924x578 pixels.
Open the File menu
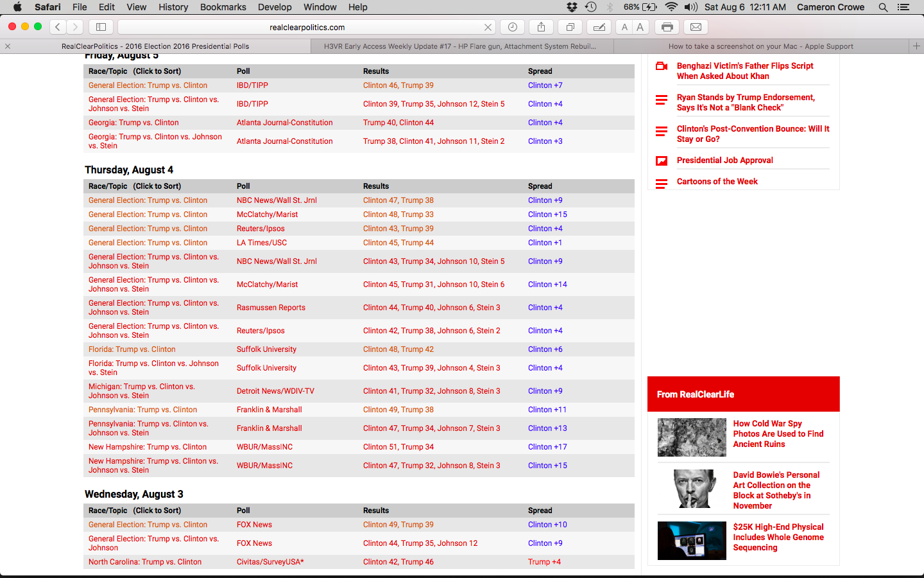[x=80, y=7]
